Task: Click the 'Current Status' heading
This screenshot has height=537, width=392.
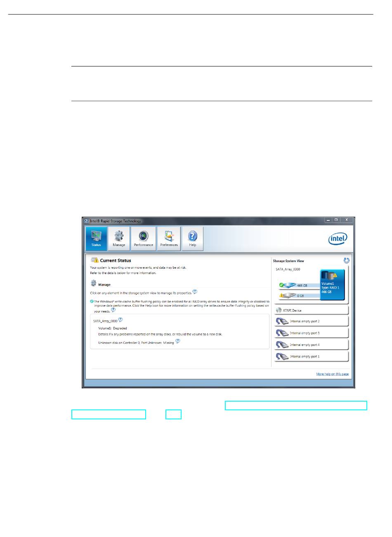Action: click(x=116, y=260)
